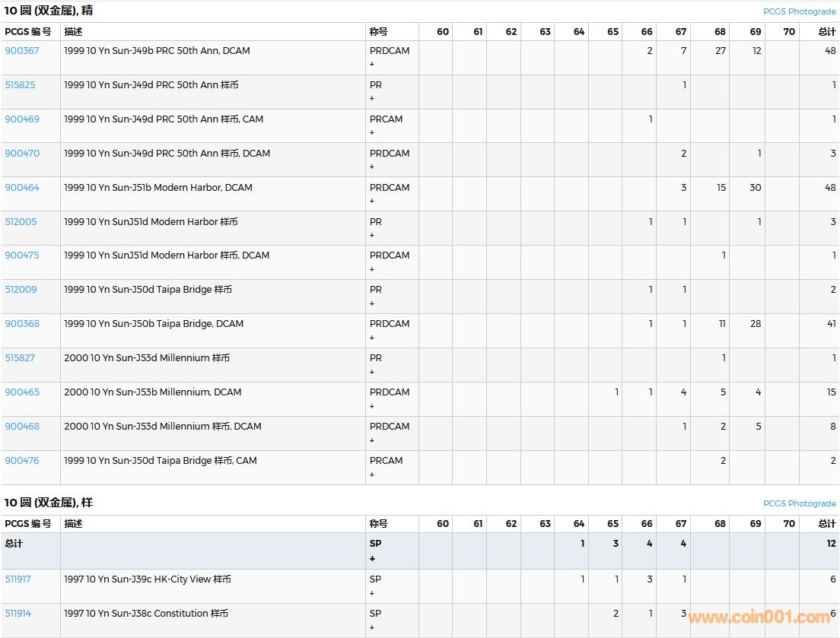Click the 总计 column header in top table
This screenshot has height=638, width=840.
826,32
